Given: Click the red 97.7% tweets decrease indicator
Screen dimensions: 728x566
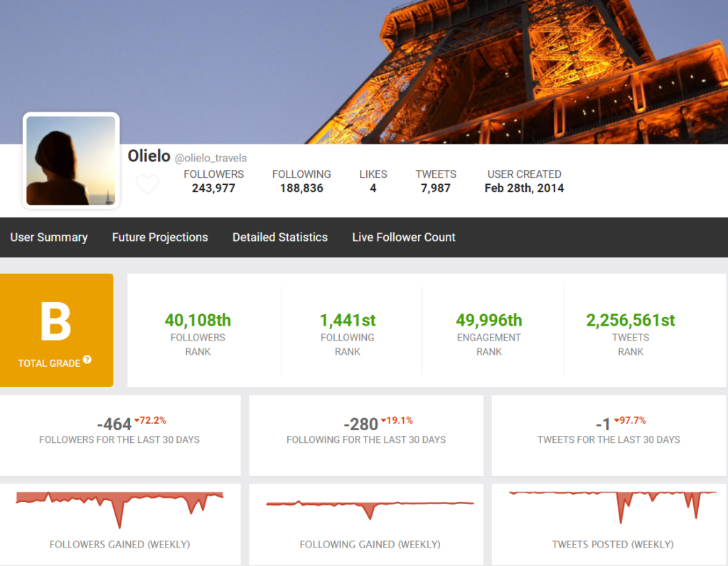Looking at the screenshot, I should (630, 420).
